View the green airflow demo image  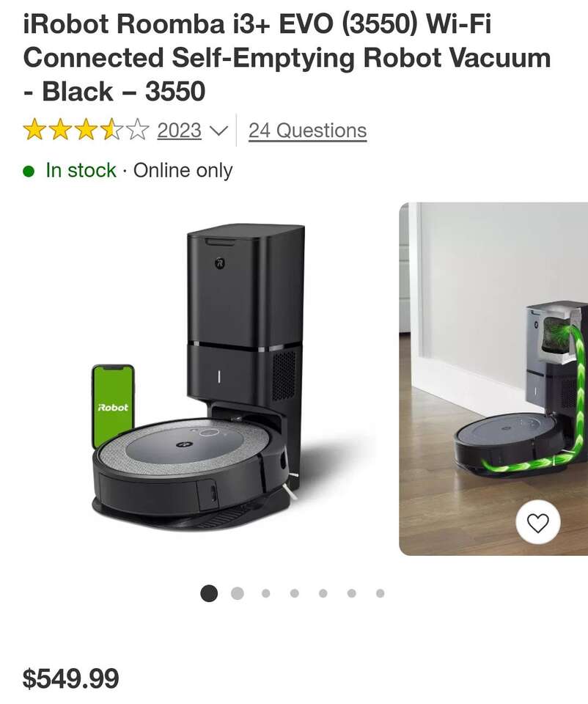tap(493, 378)
